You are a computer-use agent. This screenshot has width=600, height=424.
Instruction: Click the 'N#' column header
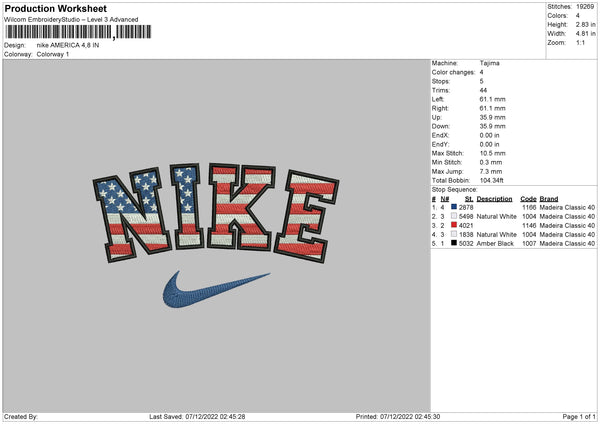tap(445, 199)
